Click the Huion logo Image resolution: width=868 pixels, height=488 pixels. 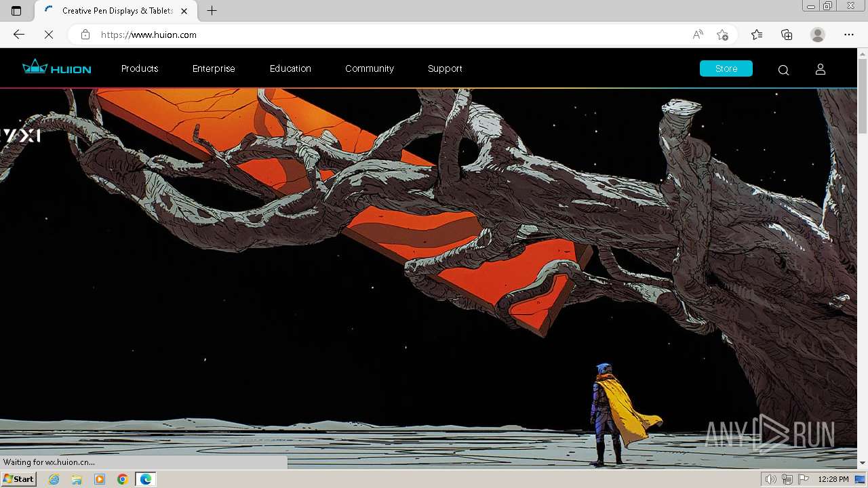(x=56, y=67)
